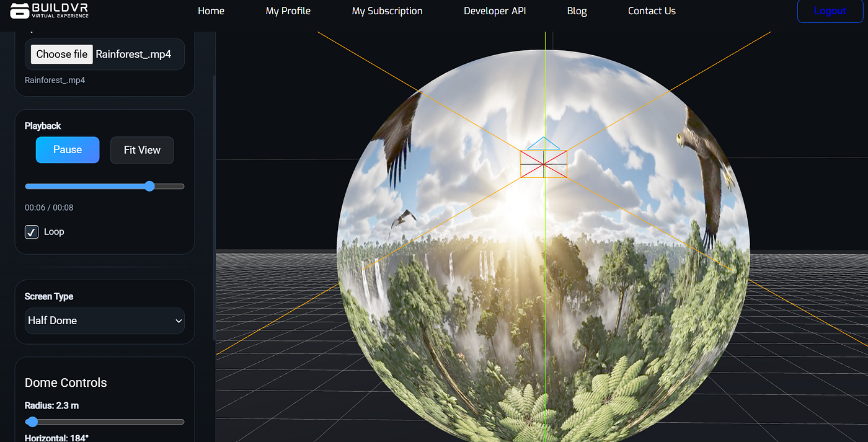Open the Developer API page
Screen dimensions: 868x442
click(x=495, y=11)
